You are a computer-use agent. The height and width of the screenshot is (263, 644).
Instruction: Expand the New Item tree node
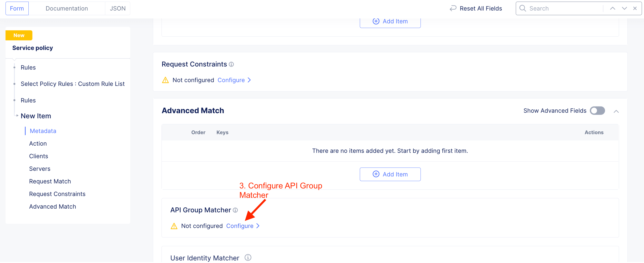click(17, 116)
